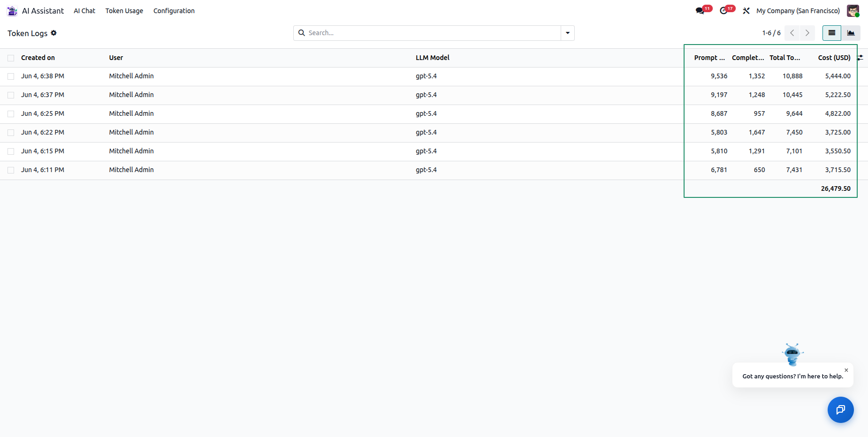This screenshot has height=437, width=868.
Task: Go to previous page of records
Action: (792, 33)
